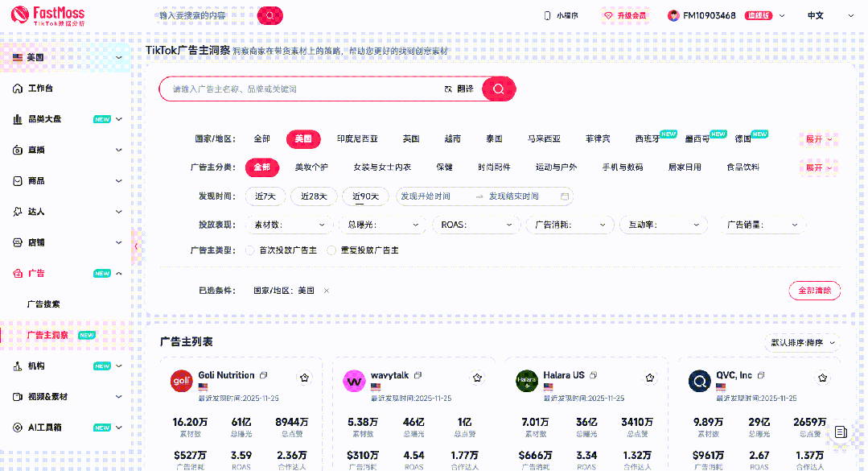This screenshot has height=471, width=868.
Task: Select the 首次投放广告主 radio button
Action: point(249,250)
